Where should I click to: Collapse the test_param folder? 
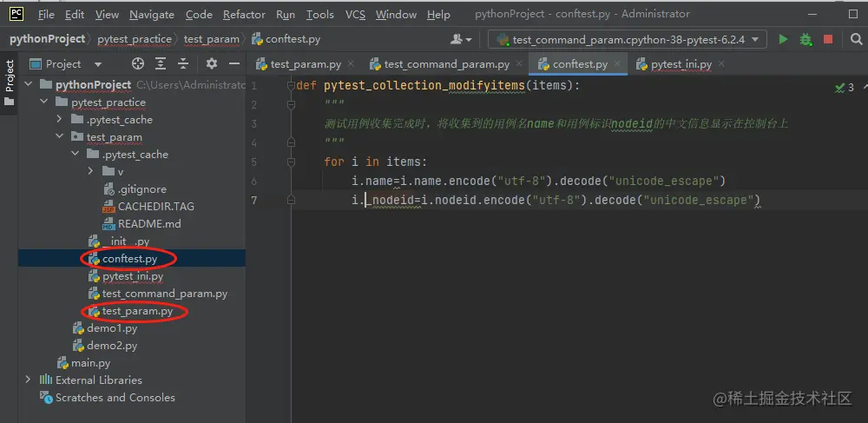[60, 136]
